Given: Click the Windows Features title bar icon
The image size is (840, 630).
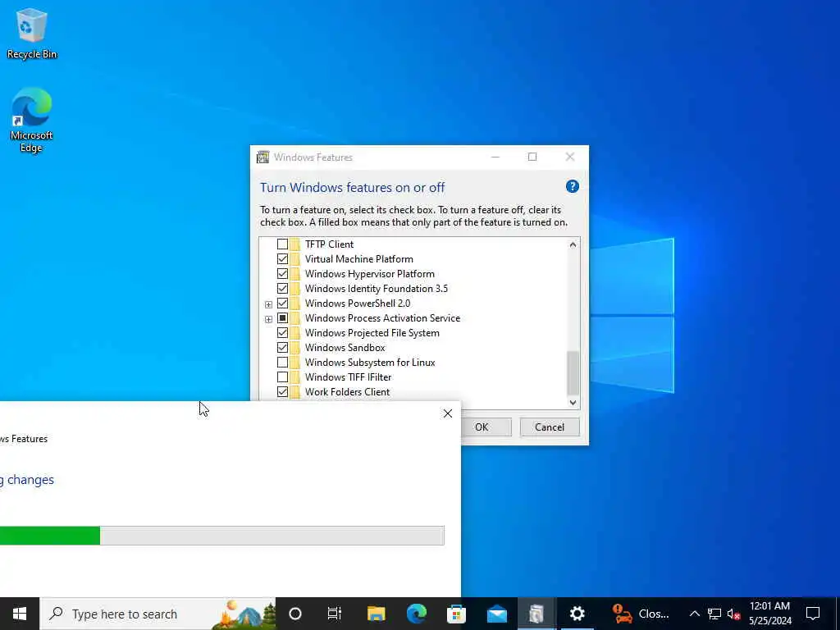Looking at the screenshot, I should coord(262,157).
